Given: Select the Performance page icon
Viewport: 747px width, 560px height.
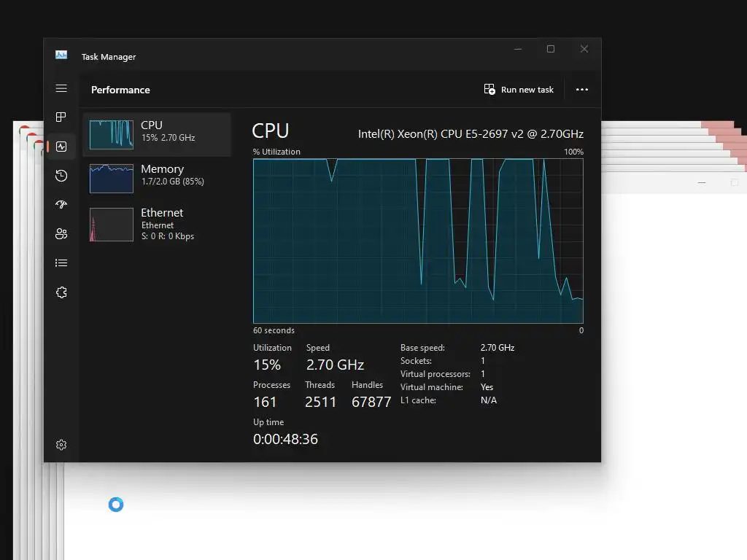Looking at the screenshot, I should click(61, 147).
